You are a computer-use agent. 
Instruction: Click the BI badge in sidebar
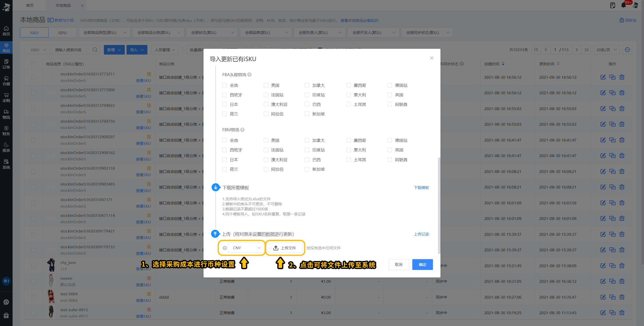point(6,281)
